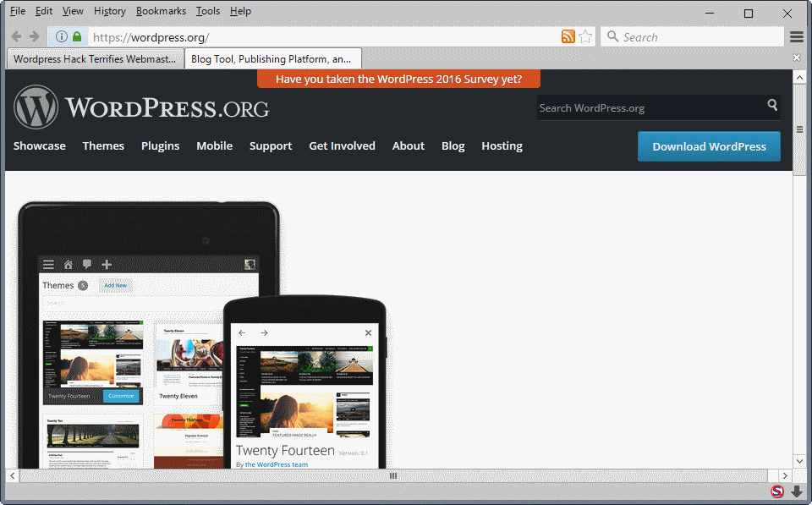Open the Help menu
Viewport: 812px width, 505px height.
coord(240,11)
